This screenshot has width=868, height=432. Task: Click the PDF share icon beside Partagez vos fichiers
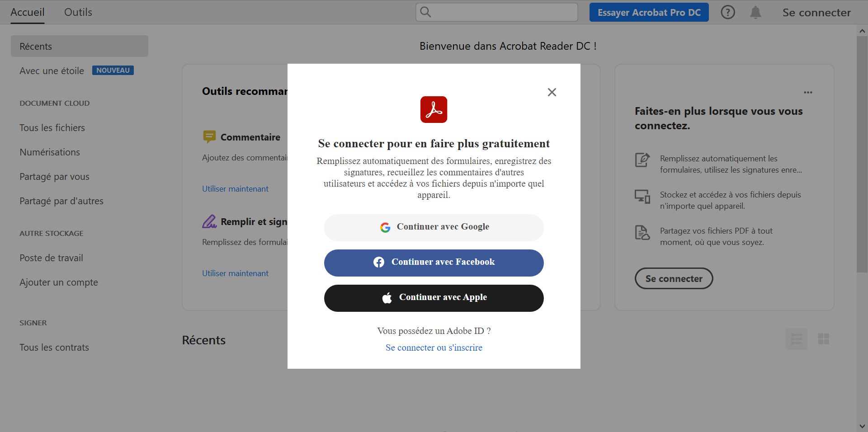click(642, 232)
